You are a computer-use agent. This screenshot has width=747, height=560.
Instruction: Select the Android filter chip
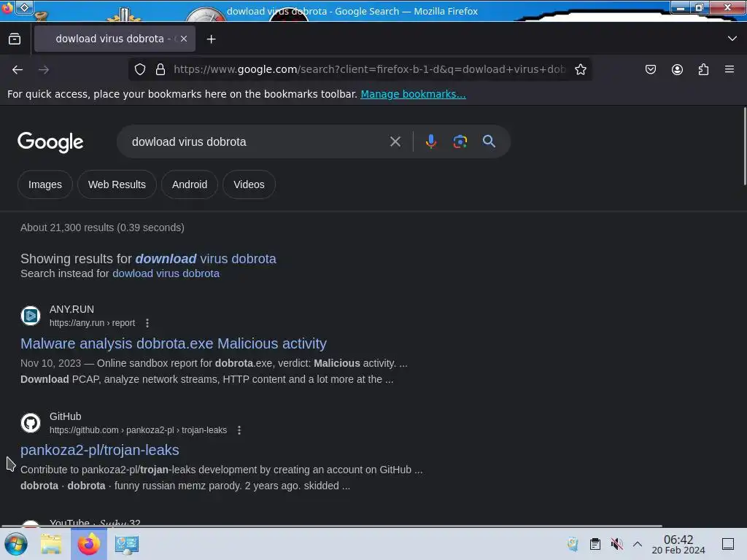(190, 184)
